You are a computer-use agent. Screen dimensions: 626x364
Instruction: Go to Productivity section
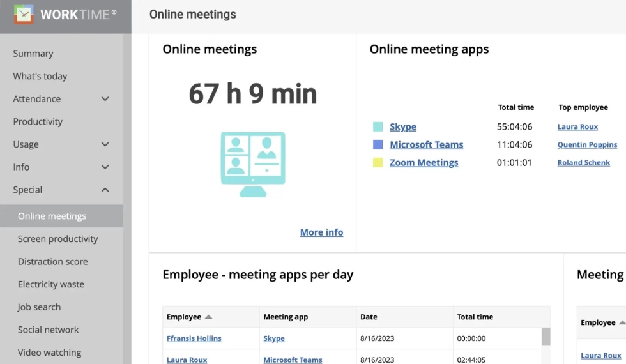click(38, 122)
